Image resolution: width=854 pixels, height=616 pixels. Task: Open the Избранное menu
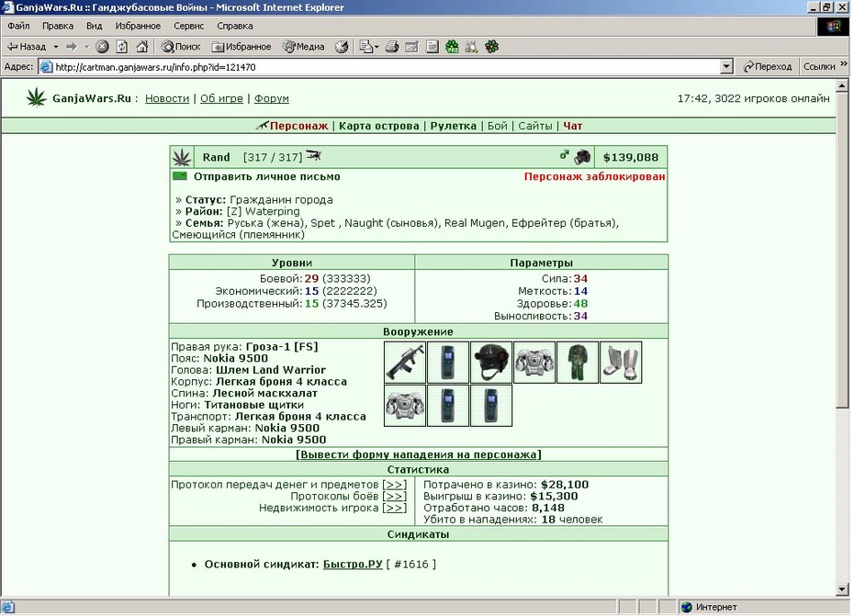coord(138,26)
